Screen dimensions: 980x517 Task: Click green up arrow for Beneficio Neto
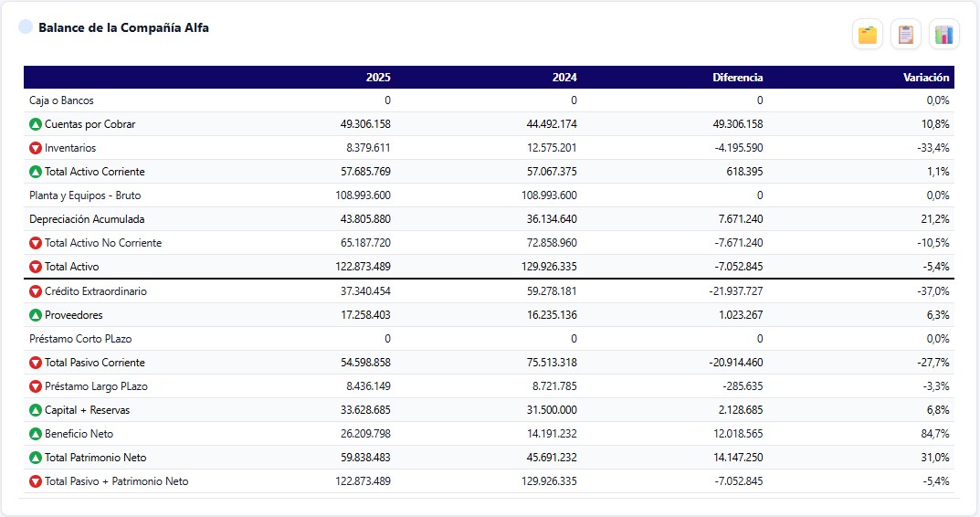(36, 434)
